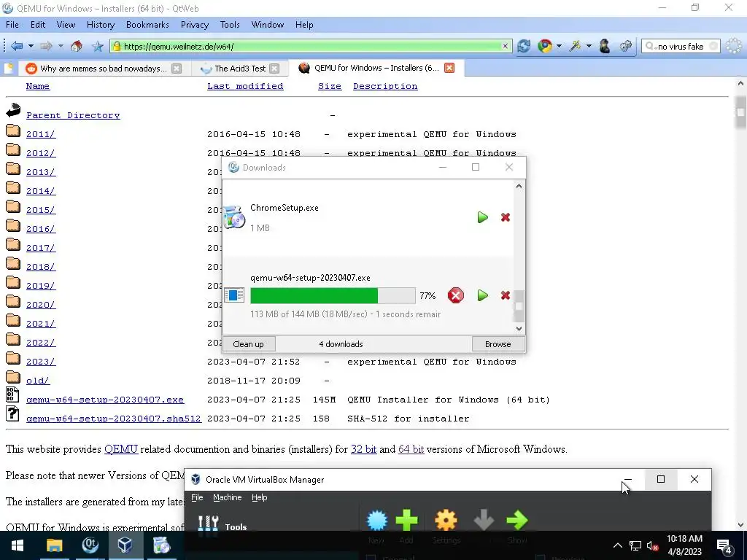Open File Explorer from the taskbar

coord(54,545)
